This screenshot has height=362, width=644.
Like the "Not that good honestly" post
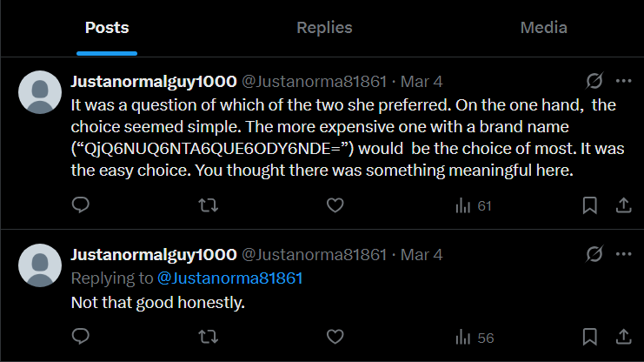click(x=335, y=337)
